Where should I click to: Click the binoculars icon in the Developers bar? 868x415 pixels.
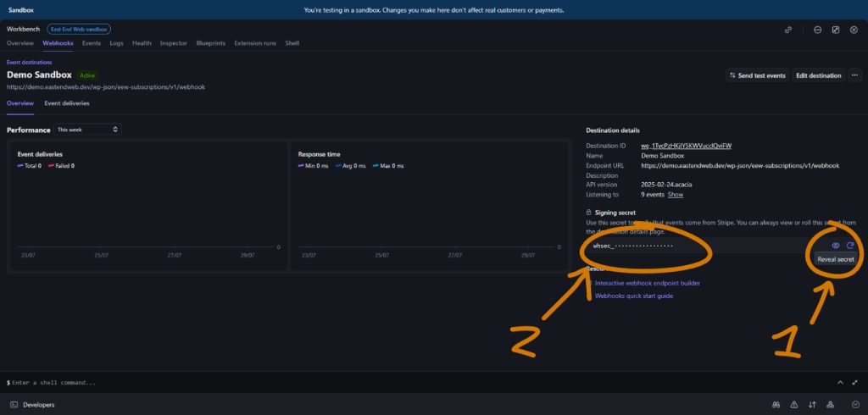click(776, 405)
